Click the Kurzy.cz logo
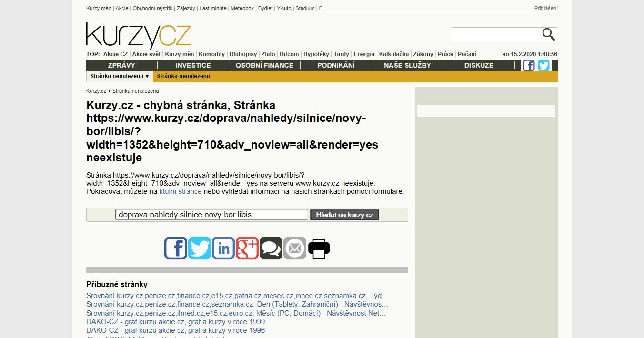 tap(139, 36)
